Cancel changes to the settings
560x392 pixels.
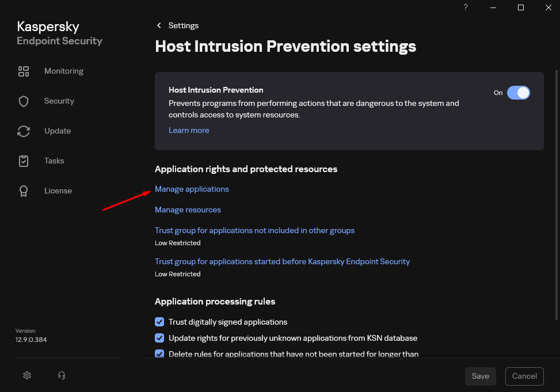click(524, 376)
